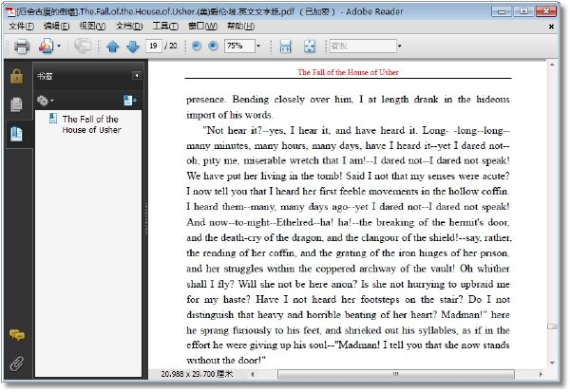Viewport: 570px width, 392px height.
Task: Open the Document menu (文档)
Action: click(x=129, y=27)
